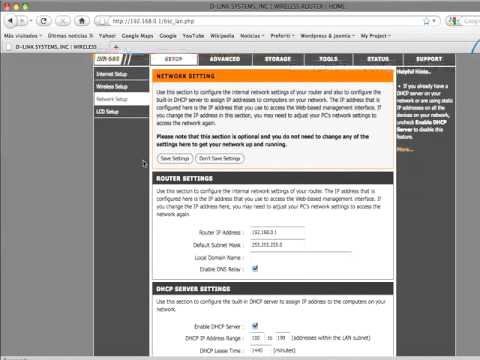
Task: Switch to the SUPPORT tab
Action: pyautogui.click(x=429, y=59)
